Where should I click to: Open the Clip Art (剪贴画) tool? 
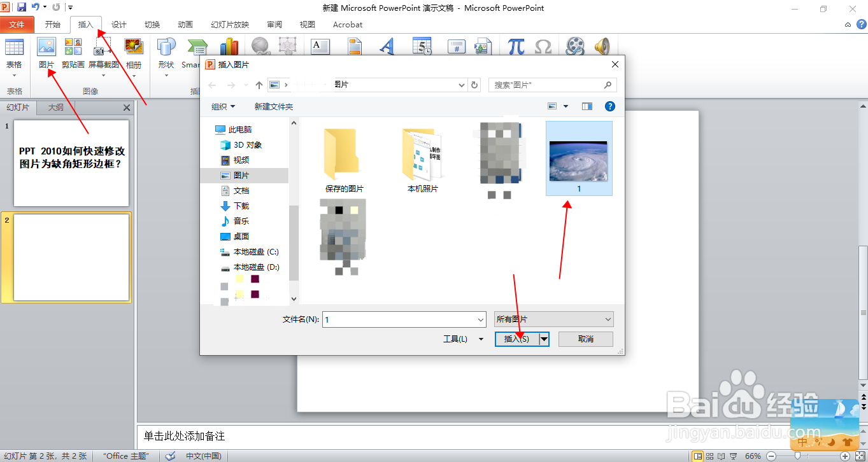(x=73, y=46)
